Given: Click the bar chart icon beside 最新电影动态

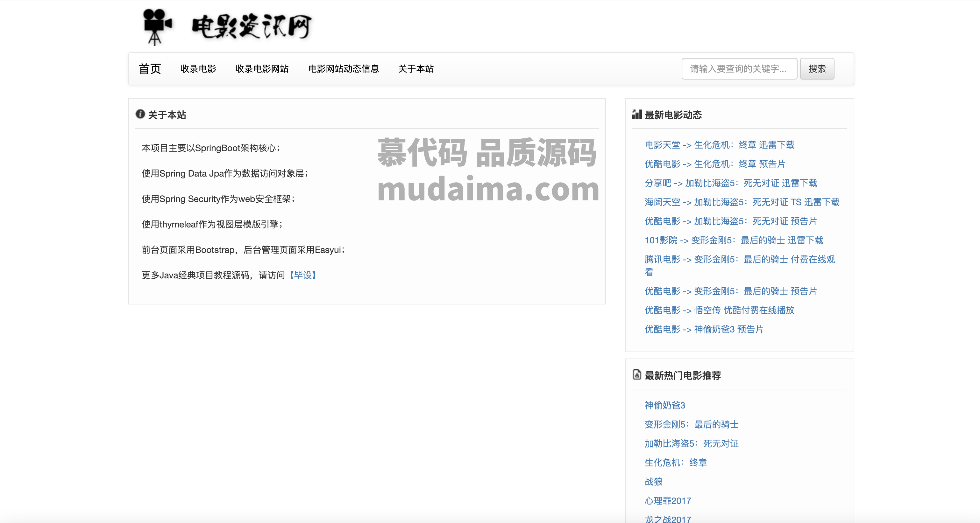Looking at the screenshot, I should coord(637,114).
